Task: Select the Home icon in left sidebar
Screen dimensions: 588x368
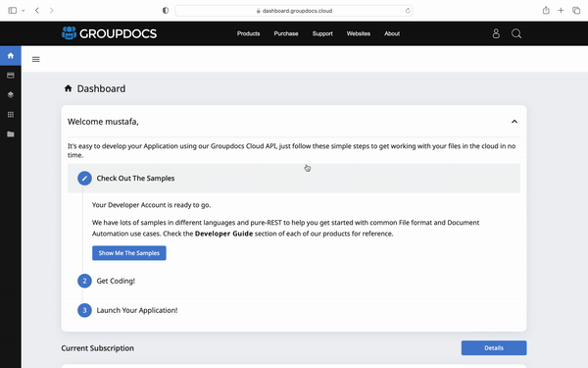Action: pyautogui.click(x=11, y=56)
